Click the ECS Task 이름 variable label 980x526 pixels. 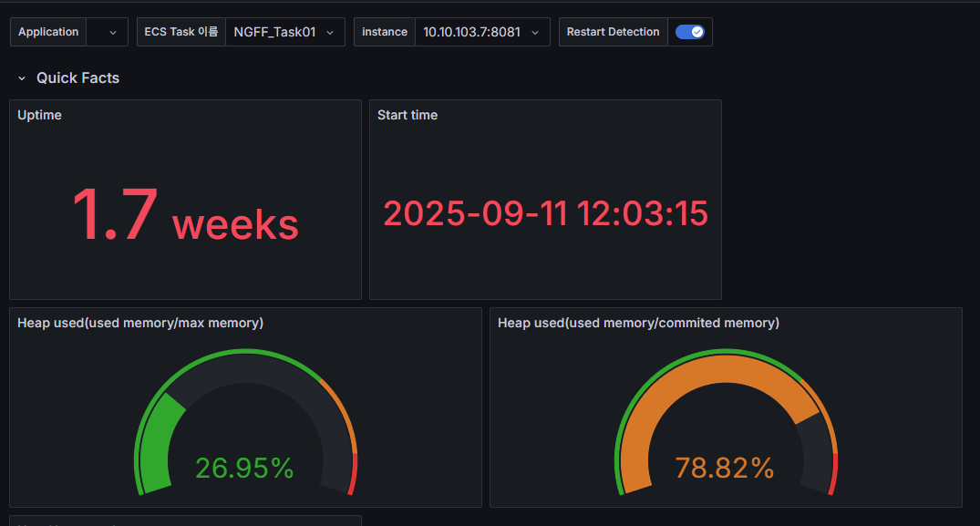181,32
